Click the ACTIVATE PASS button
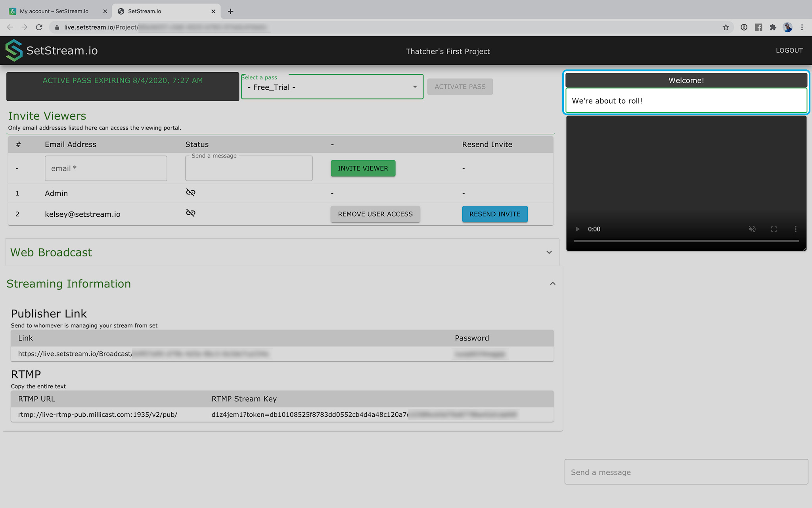The width and height of the screenshot is (812, 508). pos(460,87)
